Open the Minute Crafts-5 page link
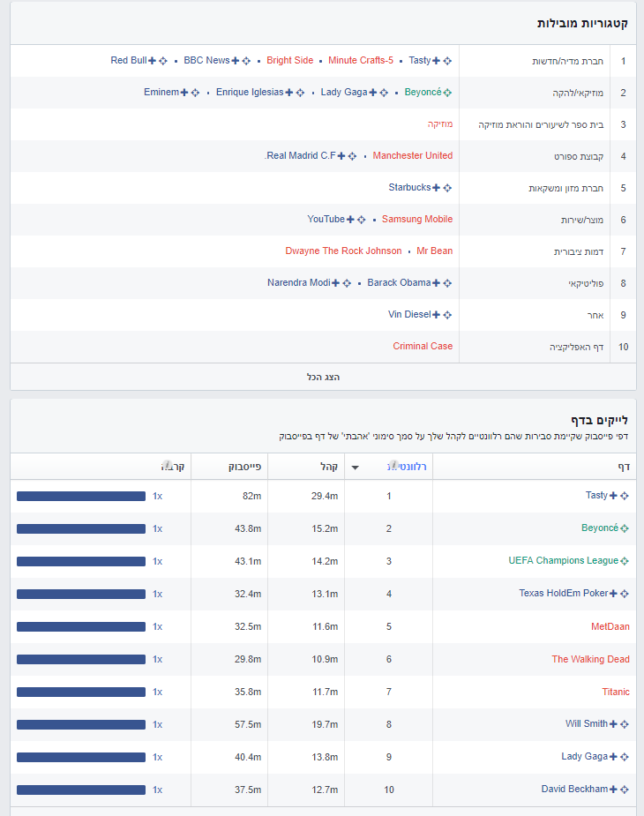Viewport: 644px width, 816px height. click(x=361, y=60)
